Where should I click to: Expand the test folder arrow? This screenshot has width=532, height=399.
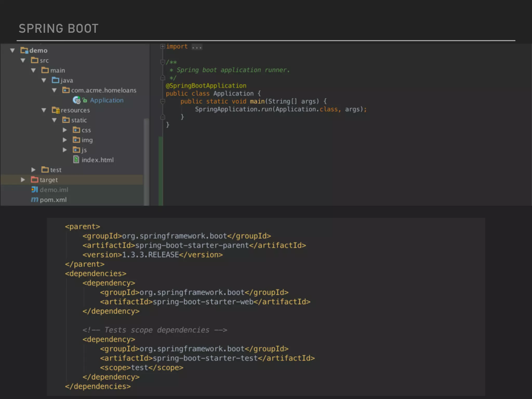coord(33,170)
